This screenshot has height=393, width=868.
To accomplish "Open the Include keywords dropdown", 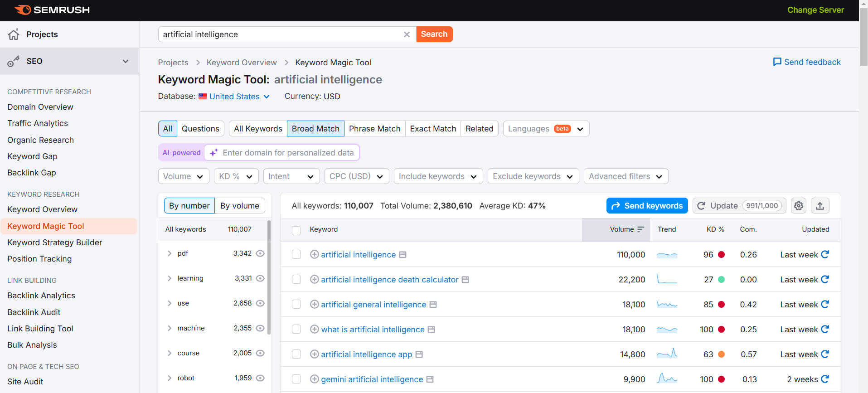I will click(x=438, y=176).
